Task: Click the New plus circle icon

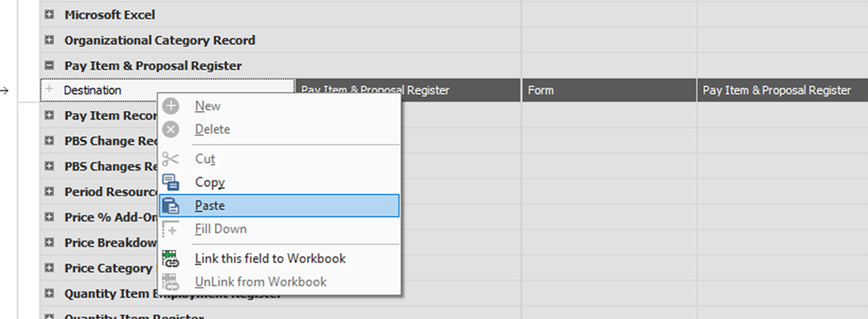Action: click(x=171, y=106)
